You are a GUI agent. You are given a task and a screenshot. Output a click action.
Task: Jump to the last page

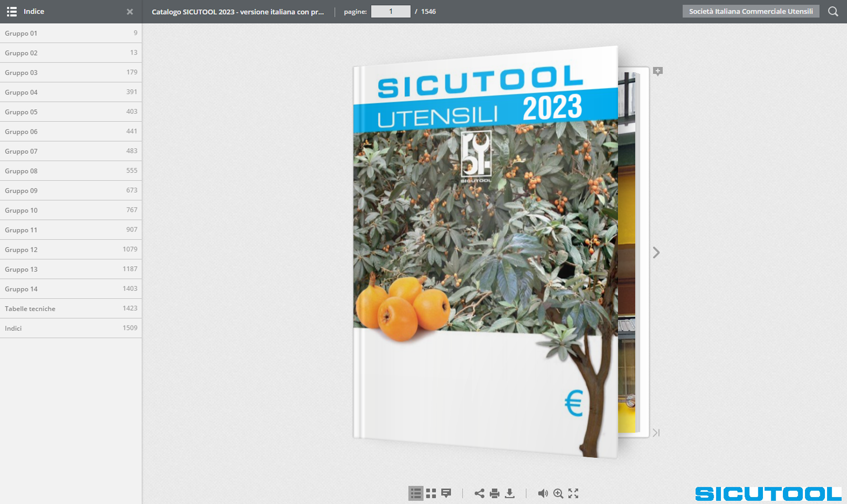click(656, 433)
